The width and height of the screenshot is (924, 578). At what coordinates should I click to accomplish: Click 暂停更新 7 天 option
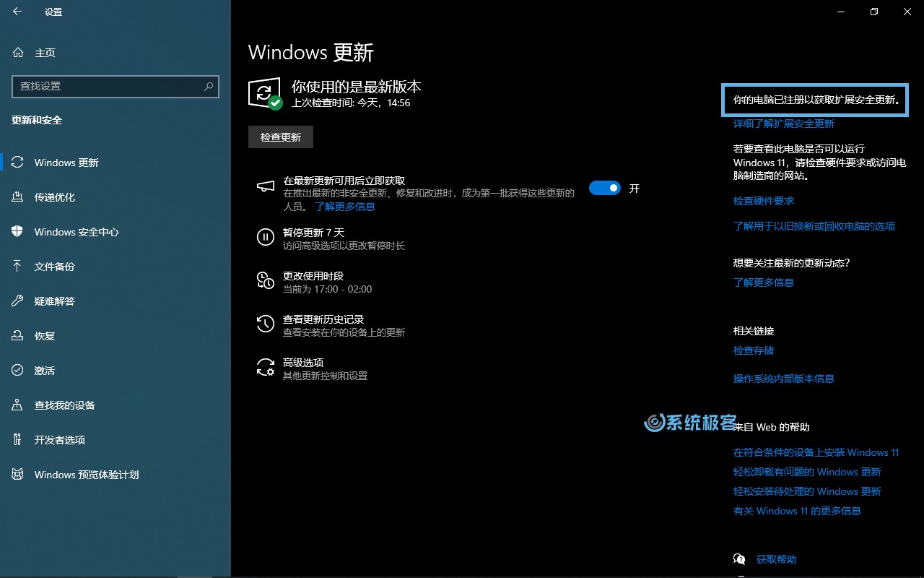(314, 233)
